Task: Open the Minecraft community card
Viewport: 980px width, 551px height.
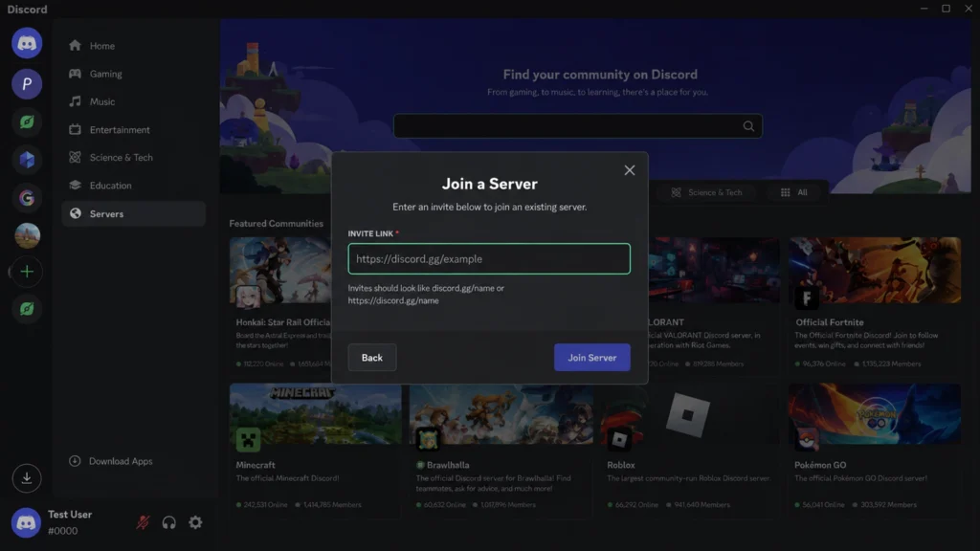Action: [315, 450]
